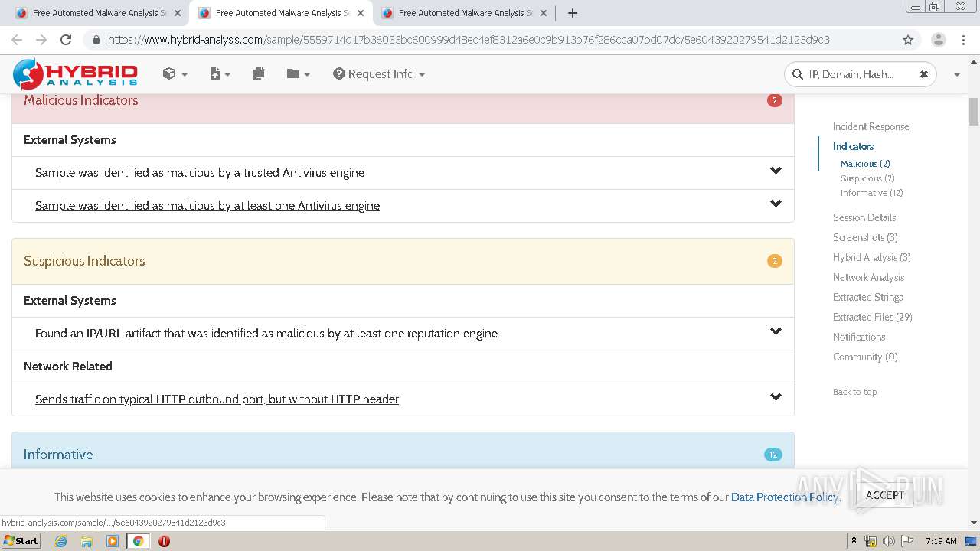The image size is (980, 551).
Task: Open the file upload dropdown icon
Action: click(220, 73)
